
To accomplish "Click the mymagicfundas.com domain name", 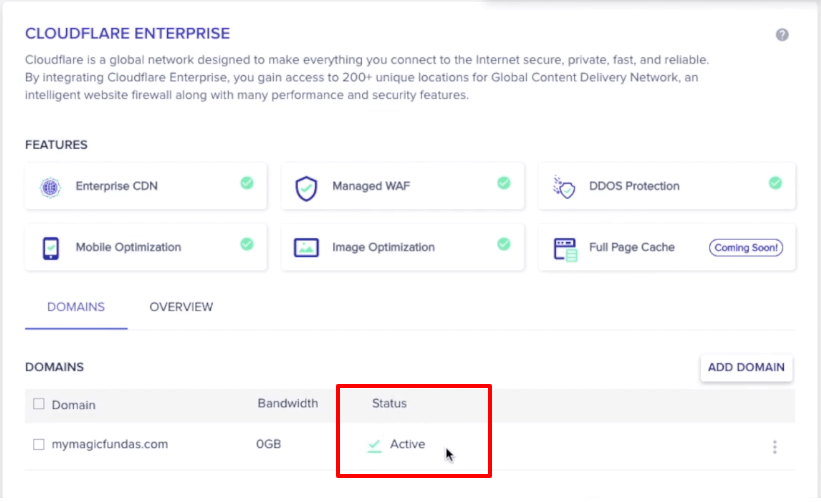I will tap(110, 444).
